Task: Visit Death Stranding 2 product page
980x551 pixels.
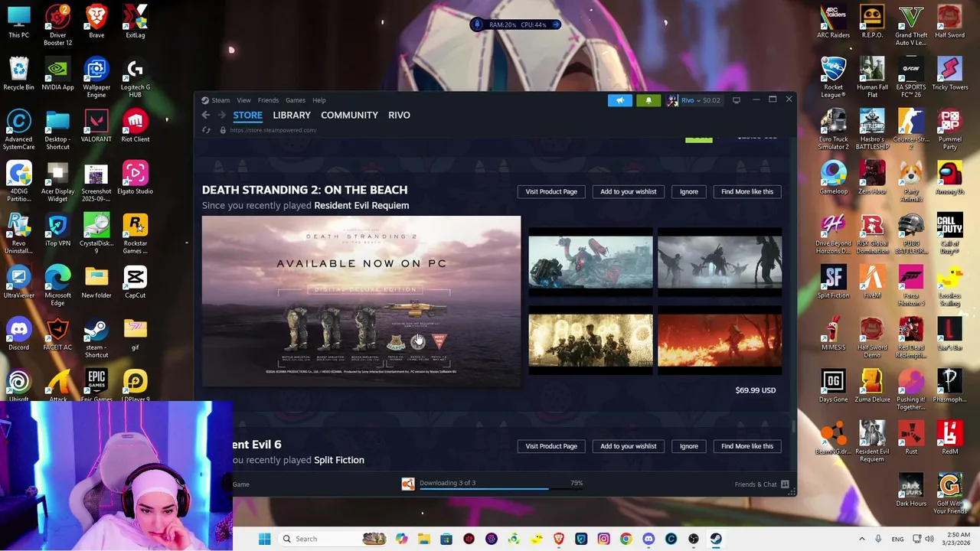Action: click(x=551, y=191)
